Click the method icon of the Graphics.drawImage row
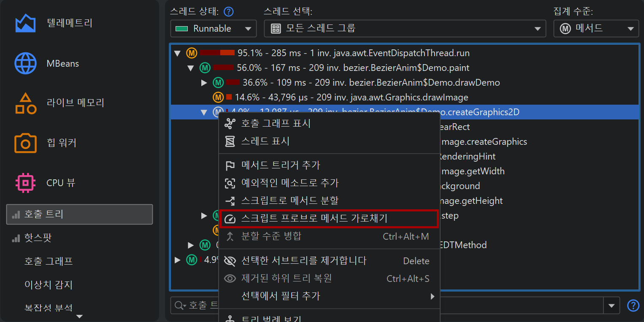 click(219, 97)
